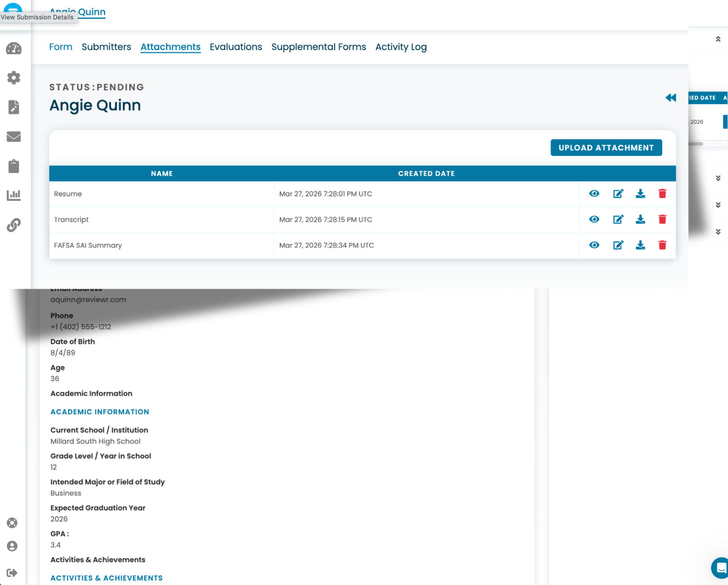Edit the Transcript attachment
Screen dimensions: 728x585
point(618,219)
